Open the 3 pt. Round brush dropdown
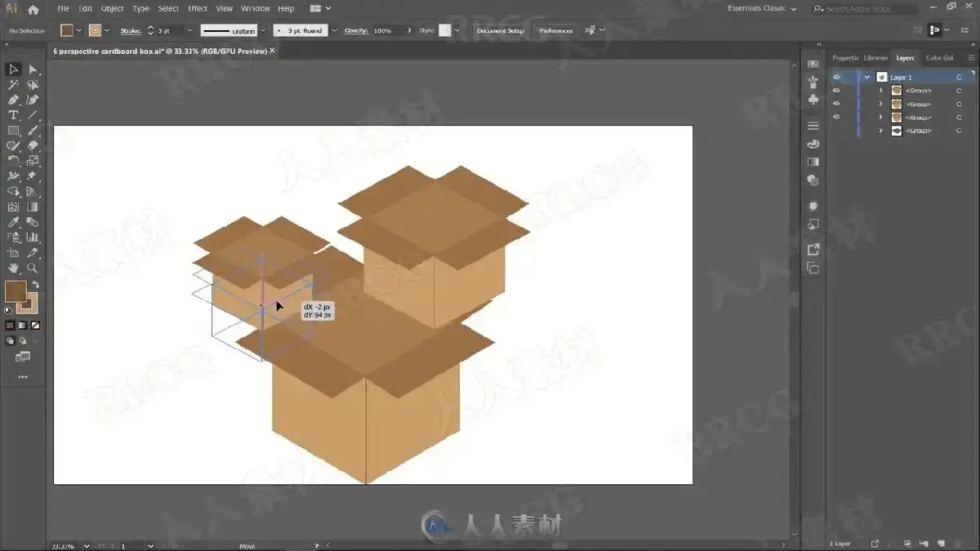This screenshot has height=551, width=980. pyautogui.click(x=335, y=30)
